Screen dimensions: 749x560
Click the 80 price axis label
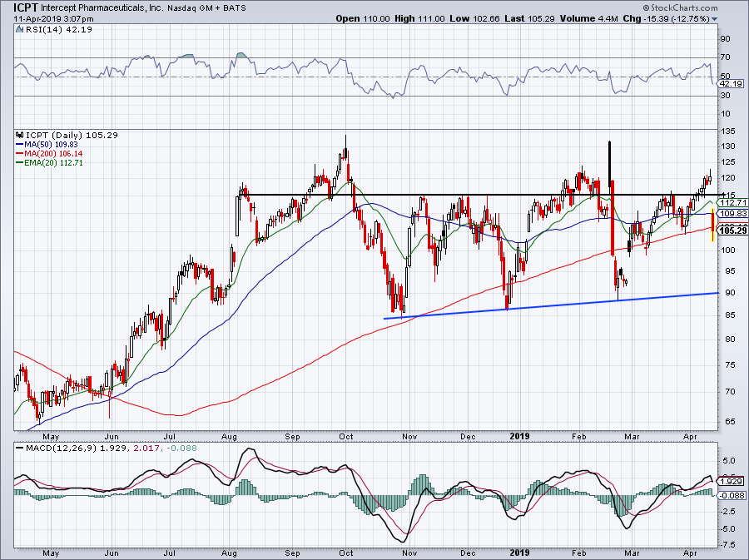[731, 339]
